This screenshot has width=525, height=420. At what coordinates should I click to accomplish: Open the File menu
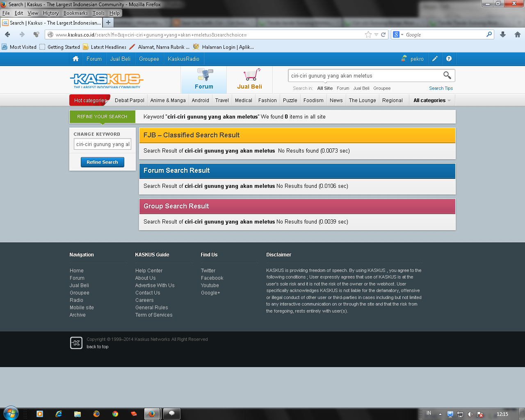pyautogui.click(x=6, y=13)
